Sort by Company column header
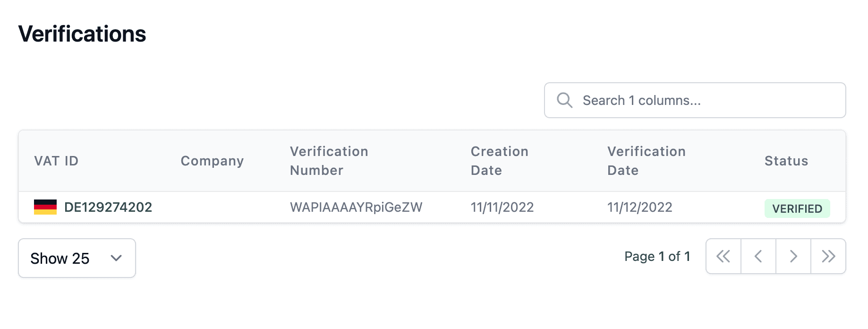Screen dimensions: 868x329 [x=212, y=161]
